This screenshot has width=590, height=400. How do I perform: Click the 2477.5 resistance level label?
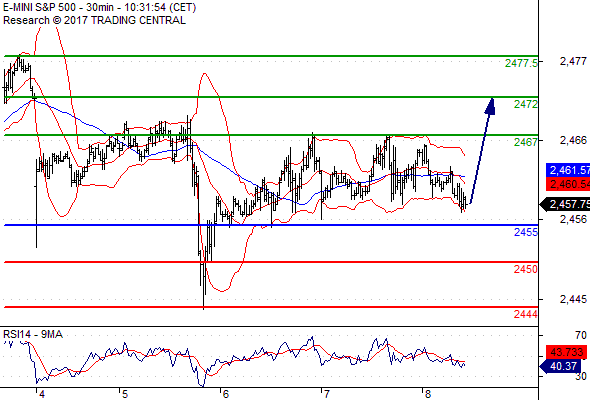(522, 63)
